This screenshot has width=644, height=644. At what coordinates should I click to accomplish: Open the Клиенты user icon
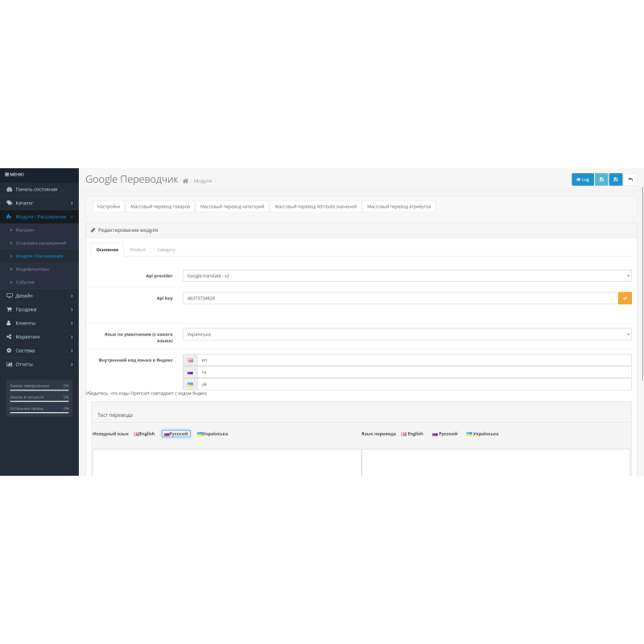(10, 323)
